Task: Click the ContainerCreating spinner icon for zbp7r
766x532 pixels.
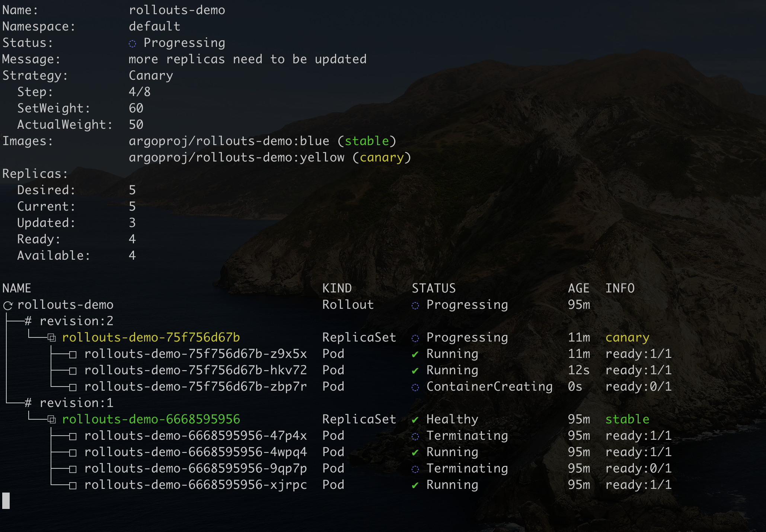Action: pyautogui.click(x=415, y=387)
